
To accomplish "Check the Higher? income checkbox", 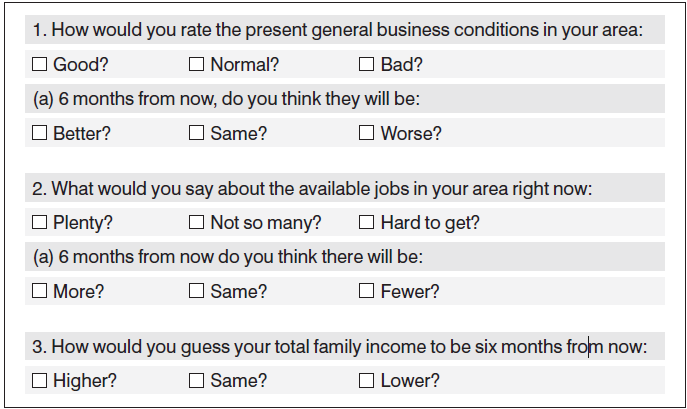I will tap(39, 381).
